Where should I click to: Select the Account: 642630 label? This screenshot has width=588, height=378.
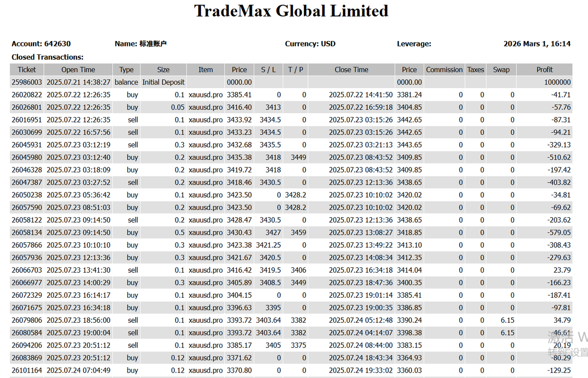pos(41,44)
